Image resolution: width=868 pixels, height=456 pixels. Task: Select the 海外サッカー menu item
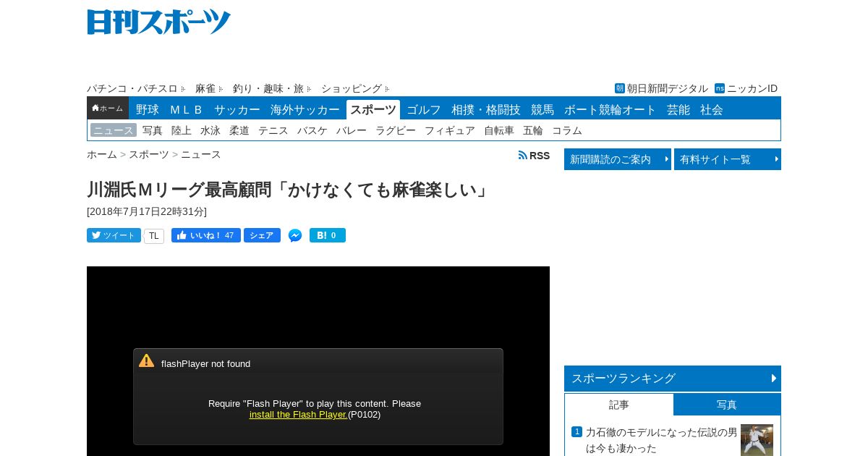(x=305, y=110)
